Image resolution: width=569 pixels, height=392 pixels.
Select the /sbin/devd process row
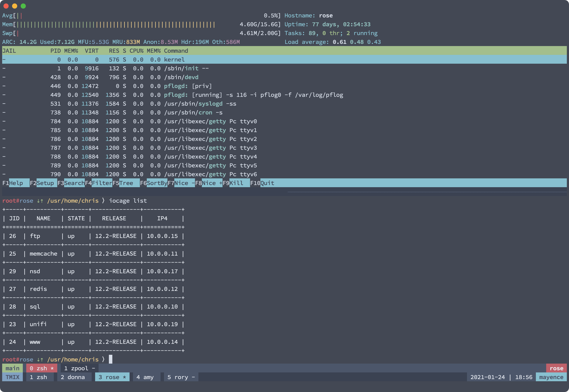[x=181, y=77]
